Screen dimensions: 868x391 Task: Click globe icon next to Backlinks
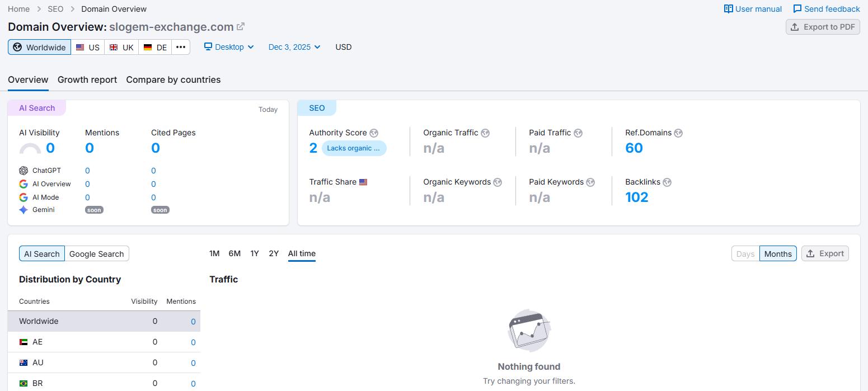pyautogui.click(x=667, y=182)
